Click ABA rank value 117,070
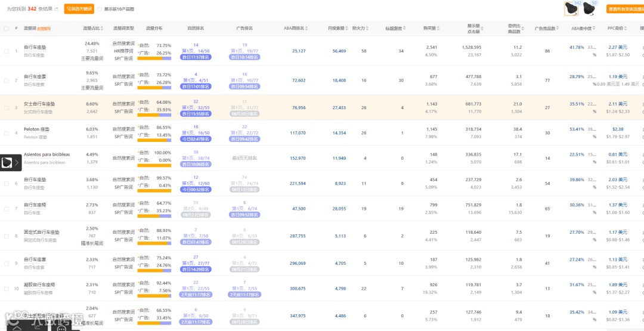This screenshot has width=644, height=331. click(x=298, y=133)
